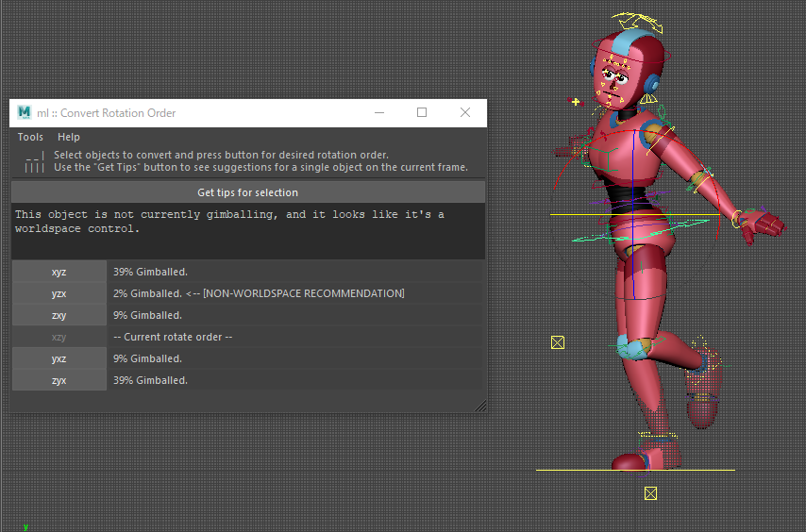
Task: Open the Tools menu
Action: (31, 138)
